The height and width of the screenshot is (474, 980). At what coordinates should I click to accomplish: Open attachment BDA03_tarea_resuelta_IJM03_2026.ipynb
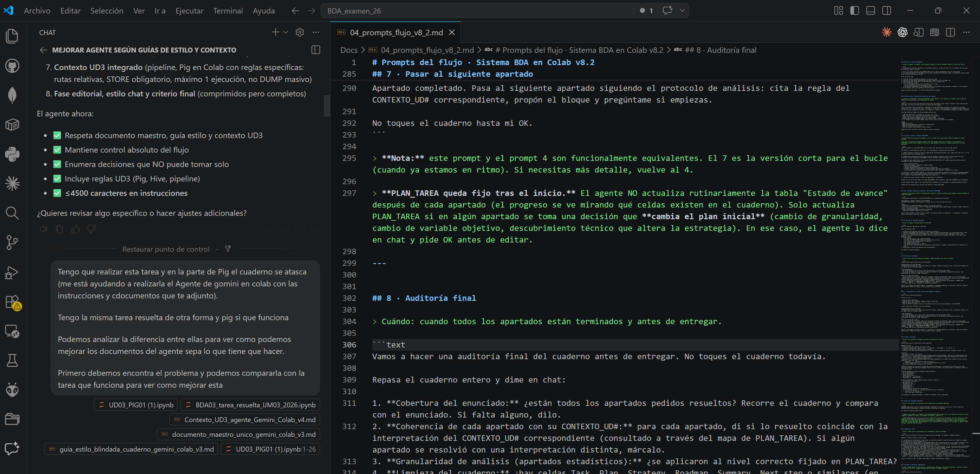pyautogui.click(x=250, y=405)
